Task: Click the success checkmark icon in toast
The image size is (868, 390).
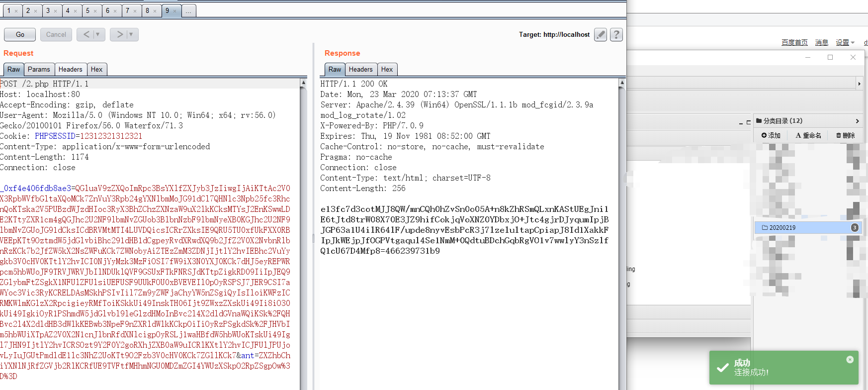Action: click(723, 368)
